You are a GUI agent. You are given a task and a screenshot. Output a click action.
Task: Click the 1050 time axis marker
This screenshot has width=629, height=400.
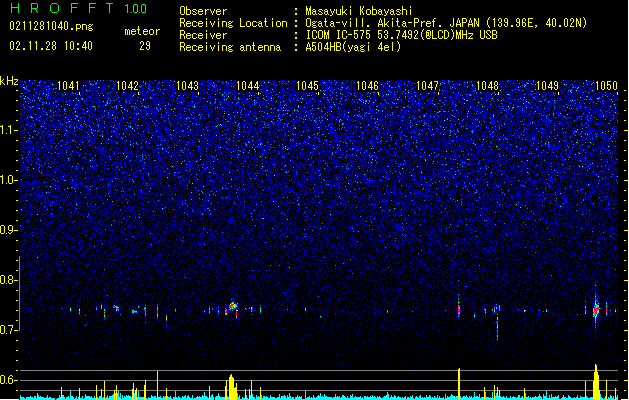[x=607, y=86]
